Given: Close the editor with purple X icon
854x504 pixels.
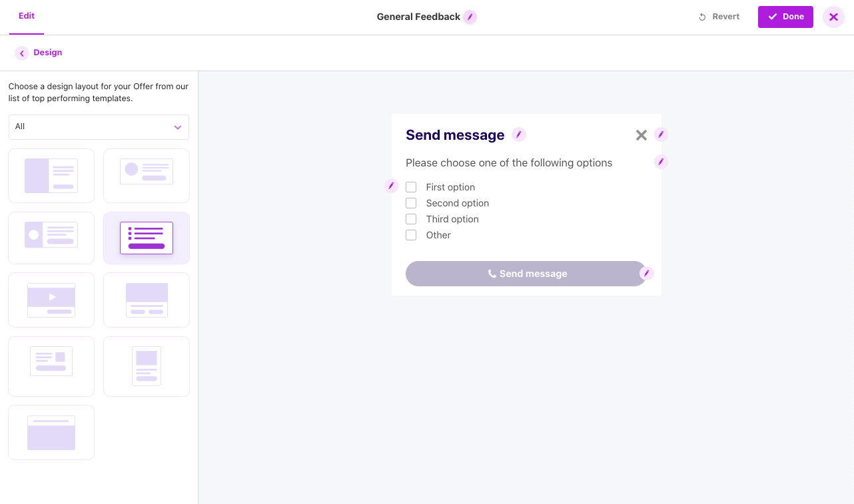Looking at the screenshot, I should click(x=833, y=17).
